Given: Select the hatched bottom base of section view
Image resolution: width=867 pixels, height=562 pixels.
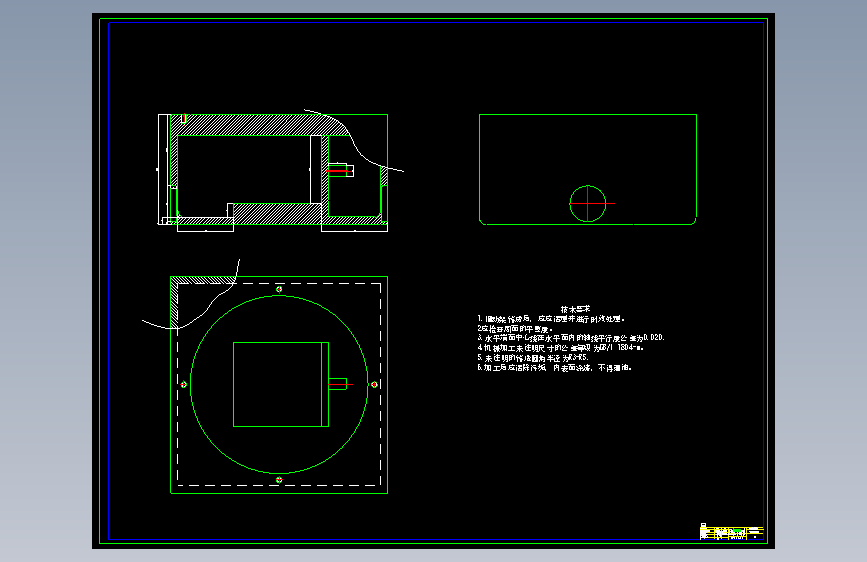Looking at the screenshot, I should click(x=276, y=214).
